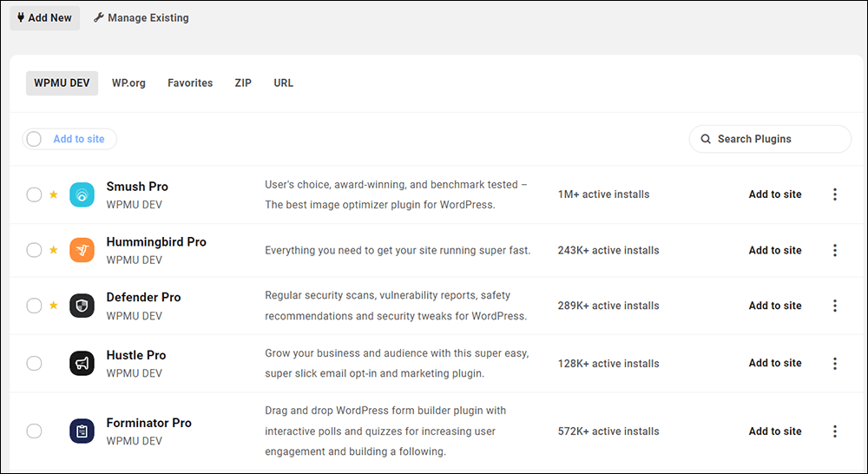Click the Forminator Pro clipboard icon
The image size is (868, 474).
[x=82, y=431]
